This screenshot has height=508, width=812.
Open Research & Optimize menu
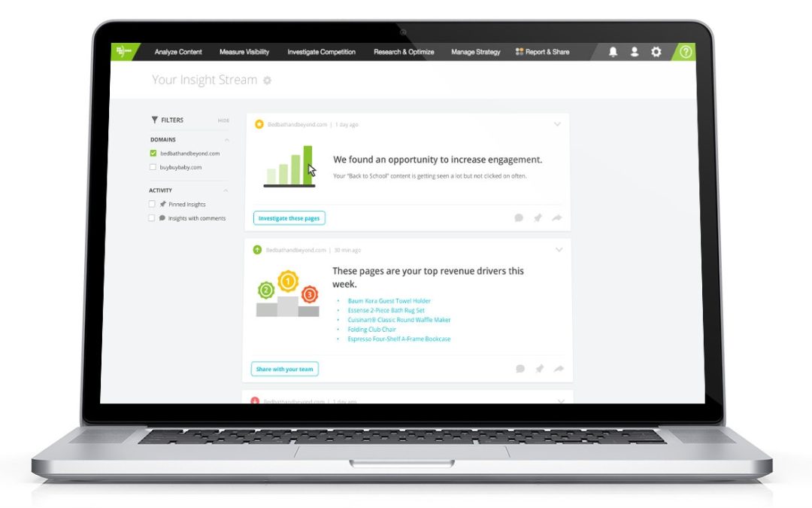click(404, 52)
